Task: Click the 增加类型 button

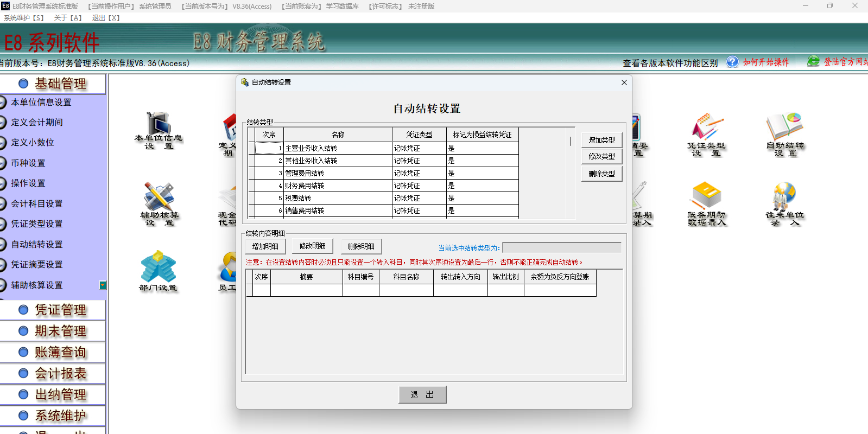Action: point(601,140)
